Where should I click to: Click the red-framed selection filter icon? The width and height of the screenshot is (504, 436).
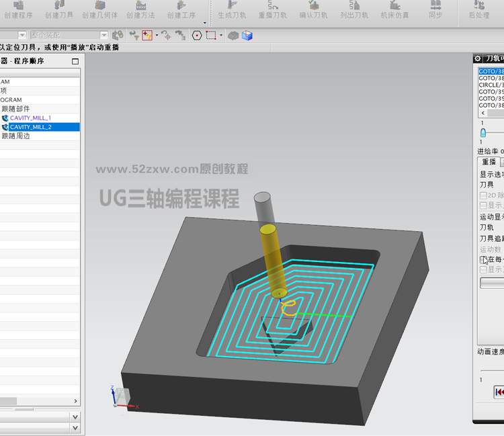coord(147,35)
